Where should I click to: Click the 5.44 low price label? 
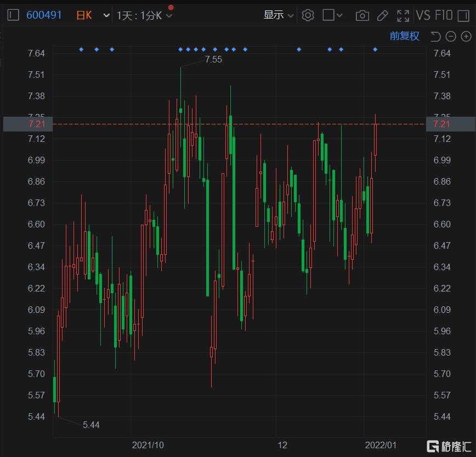pos(91,425)
